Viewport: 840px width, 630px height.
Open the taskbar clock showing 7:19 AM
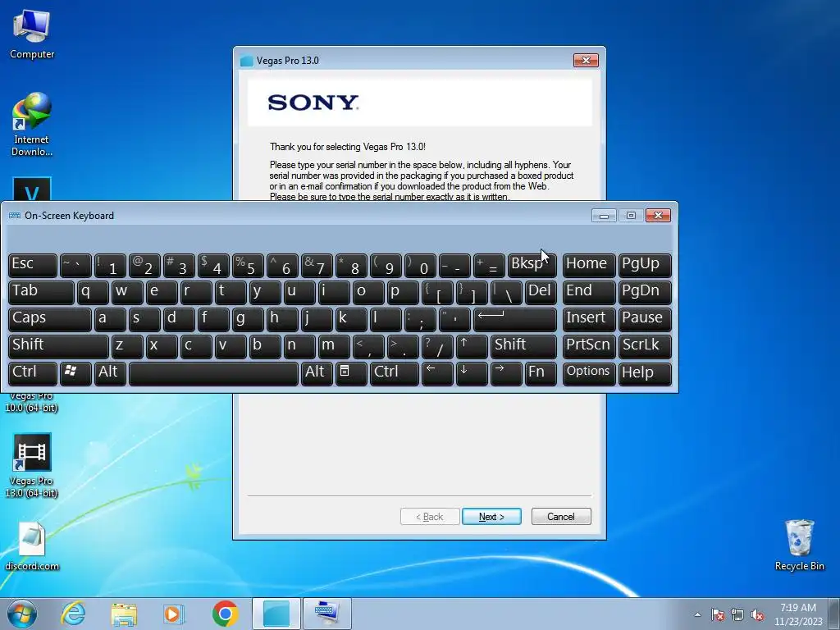pyautogui.click(x=798, y=614)
